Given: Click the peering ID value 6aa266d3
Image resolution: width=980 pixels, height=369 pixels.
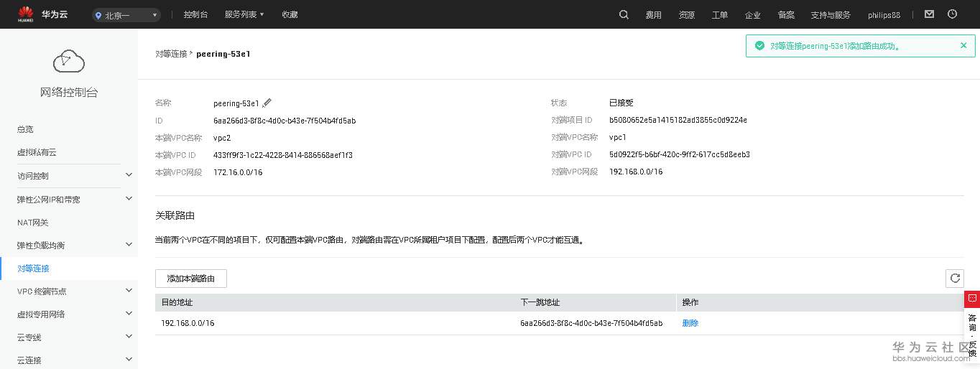Looking at the screenshot, I should tap(285, 121).
